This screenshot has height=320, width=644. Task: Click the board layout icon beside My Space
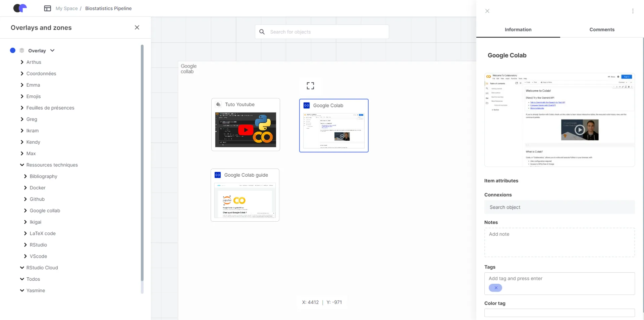pos(48,8)
